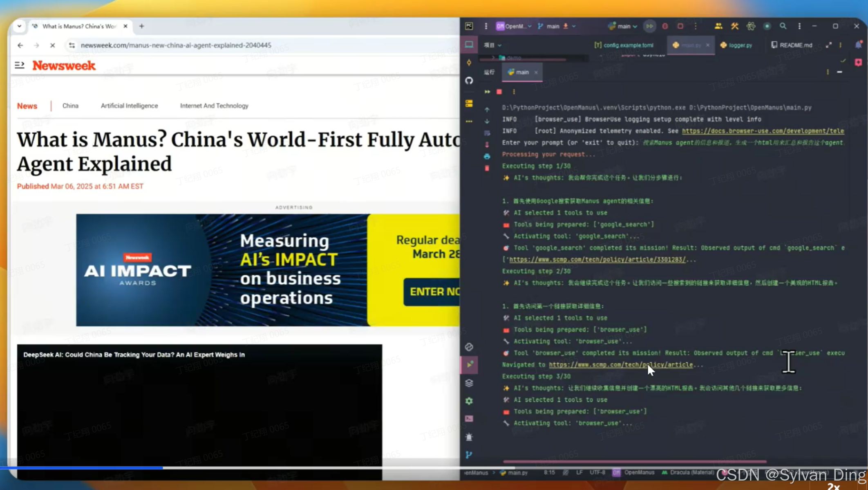Toggle soft-wrap in run console
Viewport: 868px width, 490px height.
[x=487, y=133]
